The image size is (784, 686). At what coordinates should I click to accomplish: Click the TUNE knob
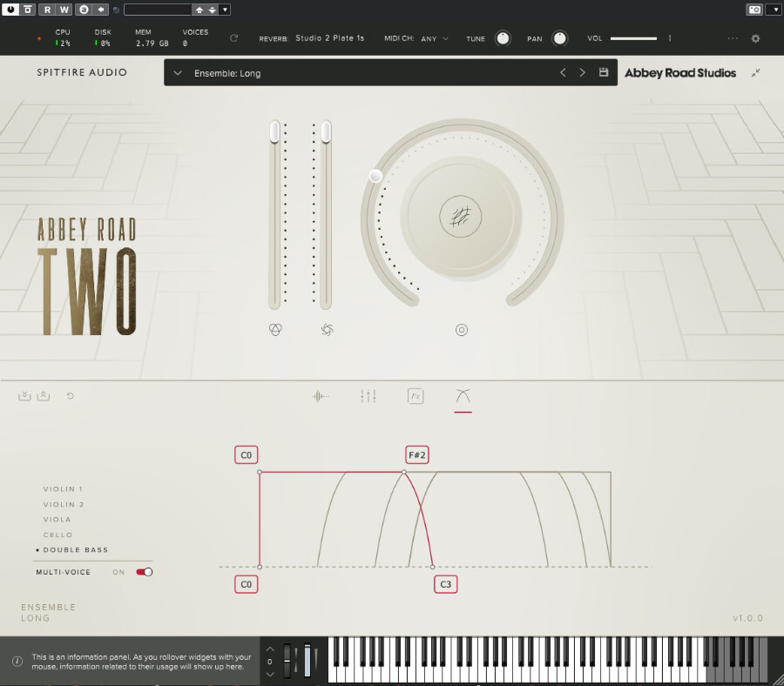(503, 38)
